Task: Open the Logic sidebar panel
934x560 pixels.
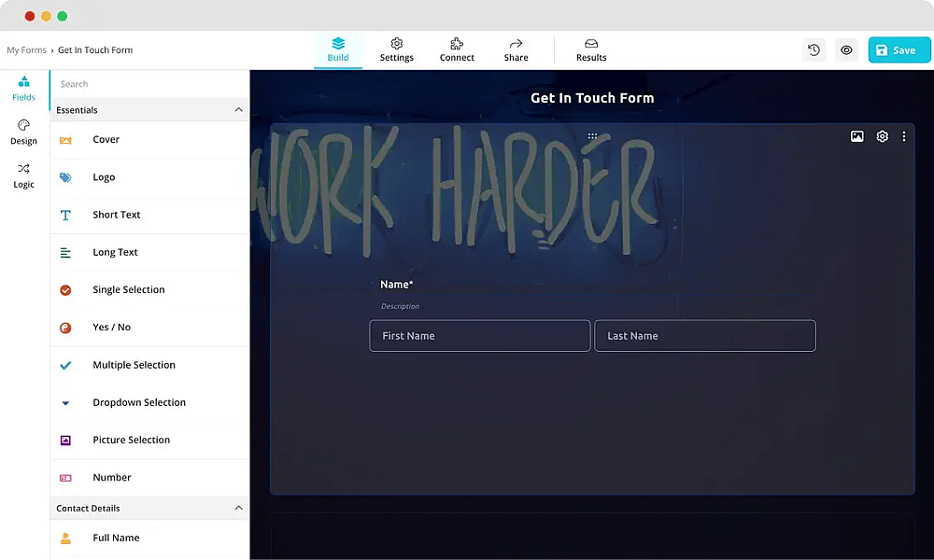Action: pos(24,176)
